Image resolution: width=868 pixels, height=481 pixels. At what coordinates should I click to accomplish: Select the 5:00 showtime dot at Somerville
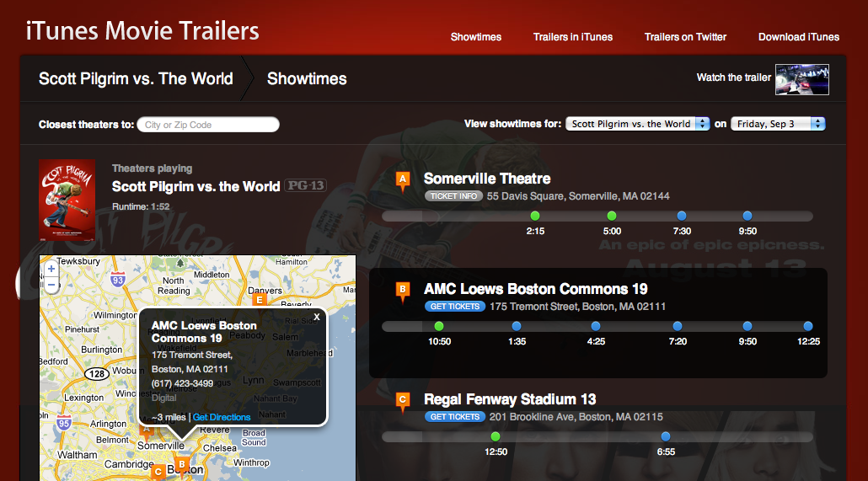pyautogui.click(x=612, y=216)
